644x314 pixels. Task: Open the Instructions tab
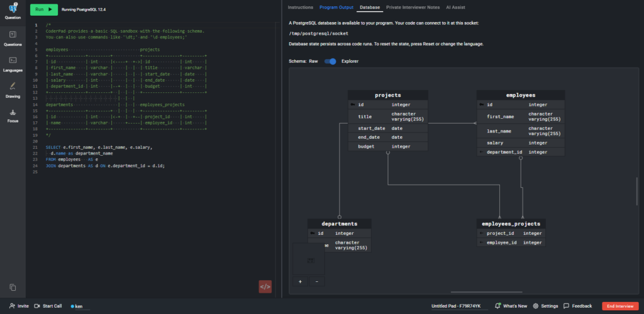300,7
